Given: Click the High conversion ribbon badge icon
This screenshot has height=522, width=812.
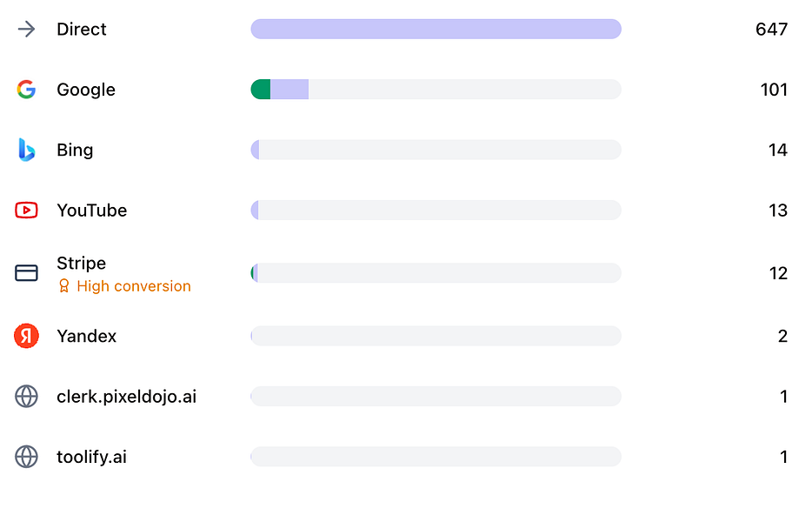Looking at the screenshot, I should (63, 286).
